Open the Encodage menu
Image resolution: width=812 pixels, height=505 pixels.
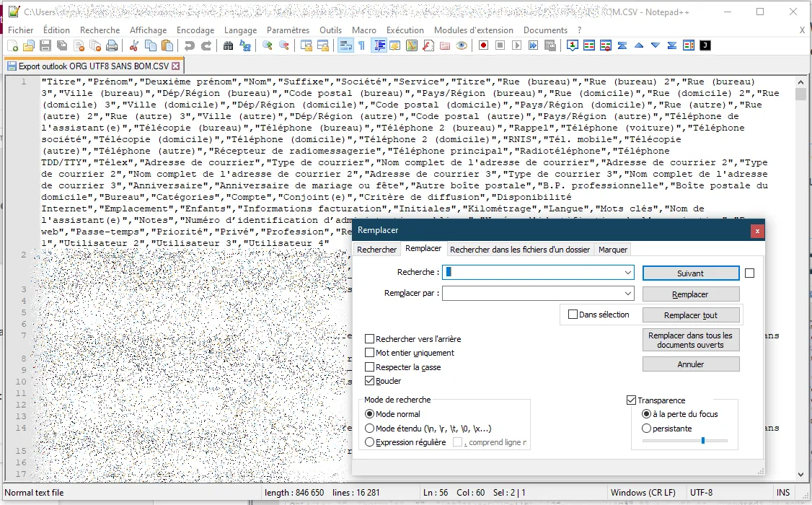195,30
